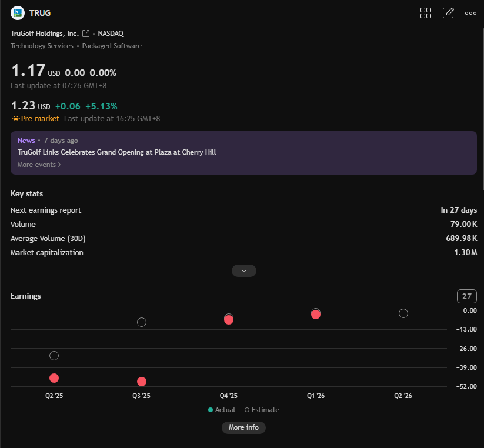Image resolution: width=484 pixels, height=448 pixels.
Task: Click the In 27 days value
Action: [x=459, y=210]
